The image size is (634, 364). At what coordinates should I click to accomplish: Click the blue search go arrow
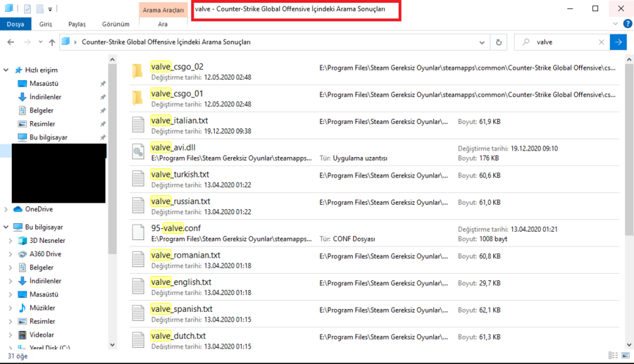618,42
